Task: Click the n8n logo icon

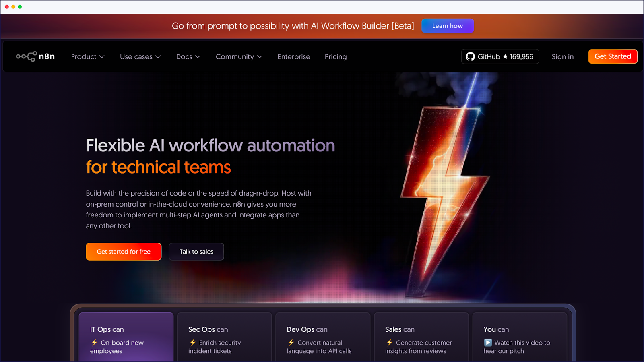Action: coord(26,56)
